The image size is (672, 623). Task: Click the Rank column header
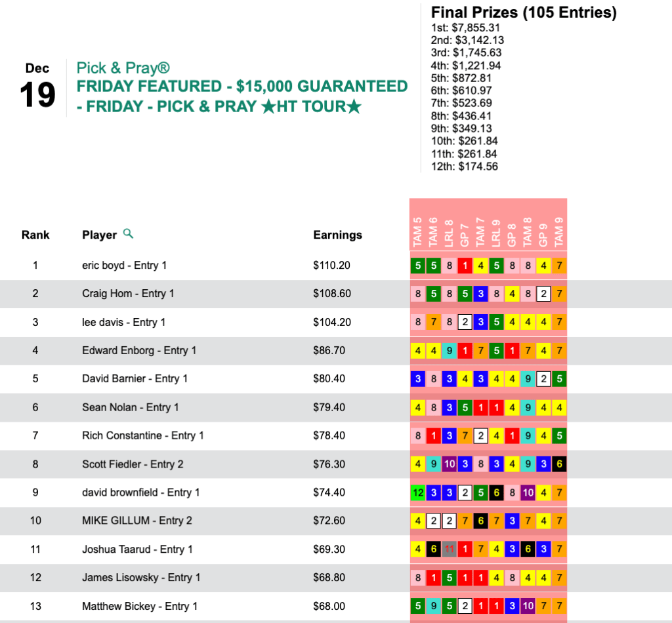35,235
